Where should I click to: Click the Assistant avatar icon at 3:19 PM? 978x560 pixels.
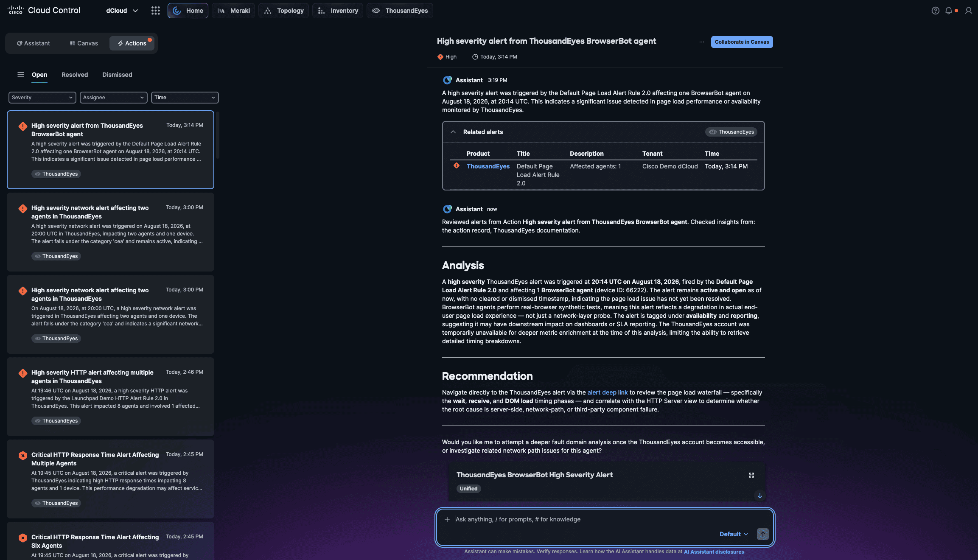point(447,80)
